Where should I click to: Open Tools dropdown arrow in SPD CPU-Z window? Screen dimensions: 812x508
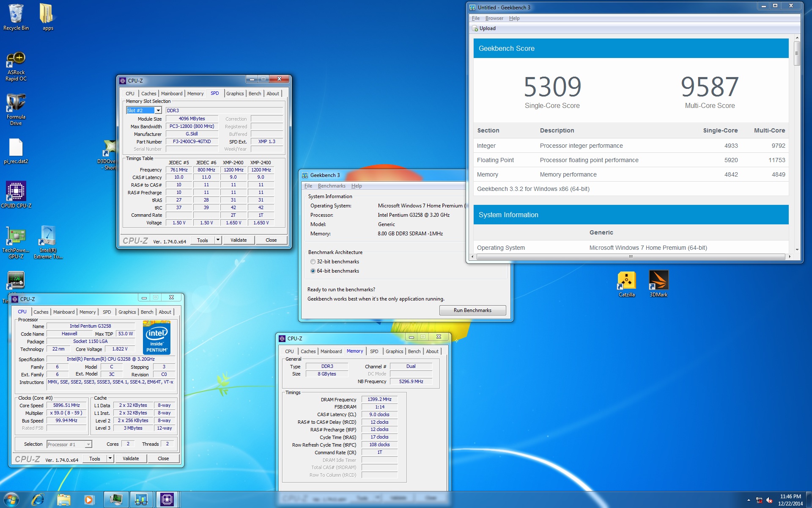click(218, 240)
